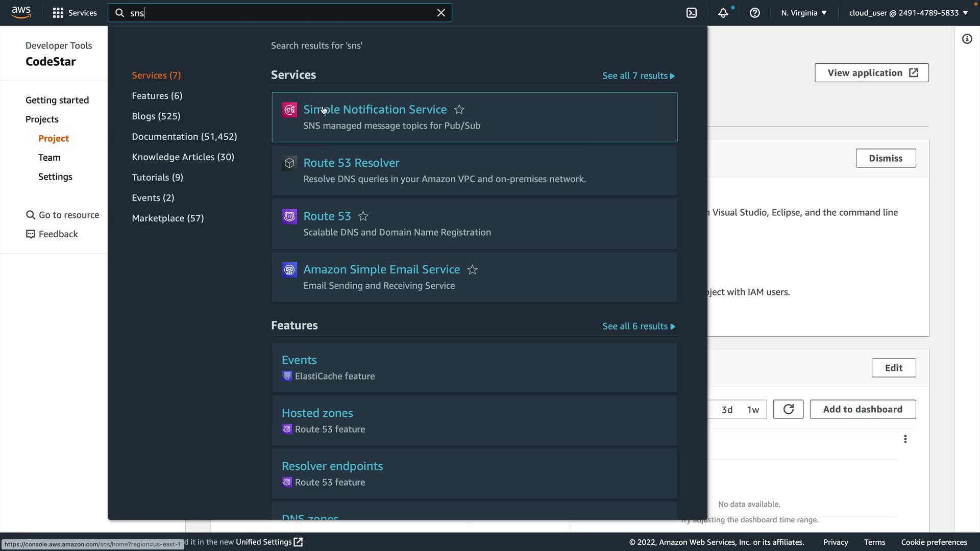980x551 pixels.
Task: Click the AWS logo home icon
Action: pos(21,12)
